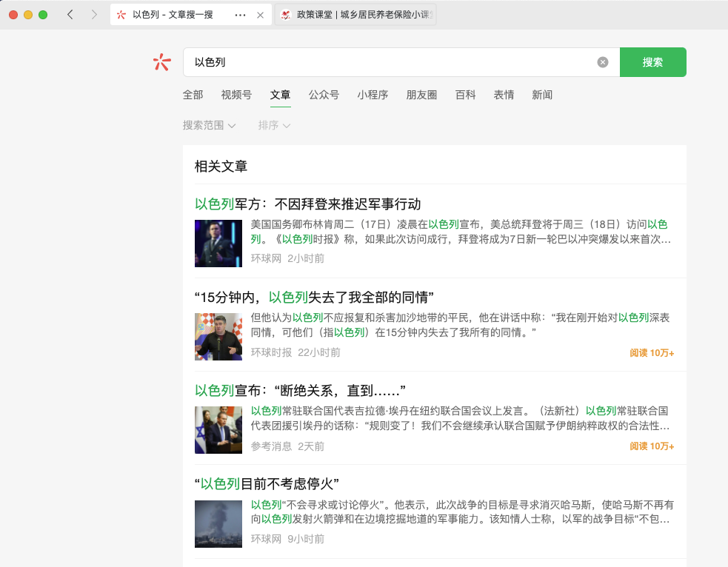Click the forward navigation arrow
This screenshot has height=567, width=728.
pyautogui.click(x=94, y=15)
